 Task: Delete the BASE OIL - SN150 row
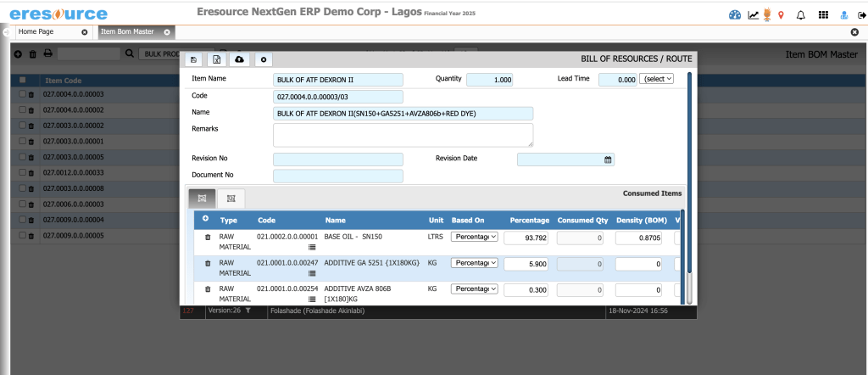click(208, 238)
